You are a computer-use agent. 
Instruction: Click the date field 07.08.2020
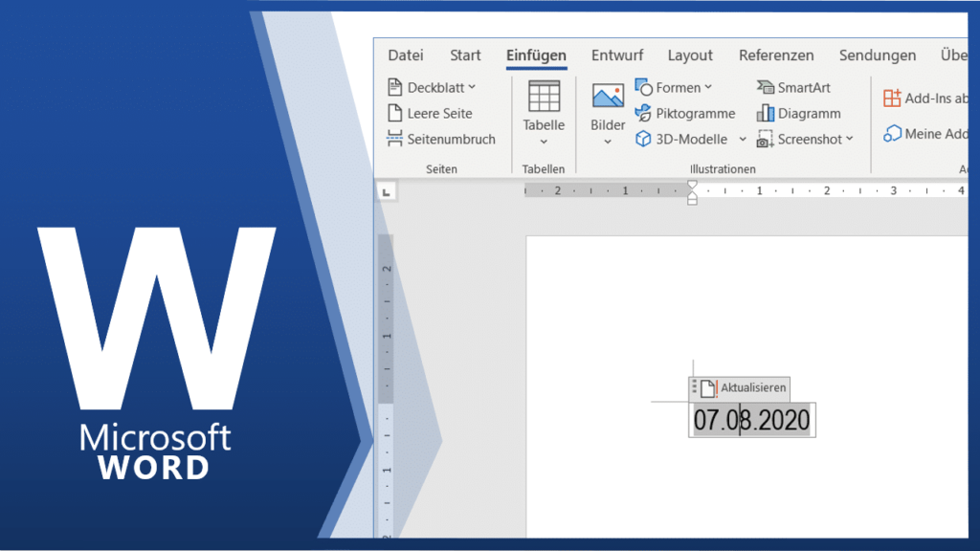[752, 420]
